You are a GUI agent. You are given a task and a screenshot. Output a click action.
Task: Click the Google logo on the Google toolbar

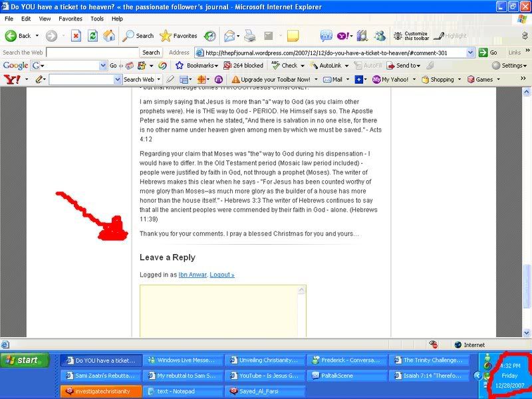point(15,65)
